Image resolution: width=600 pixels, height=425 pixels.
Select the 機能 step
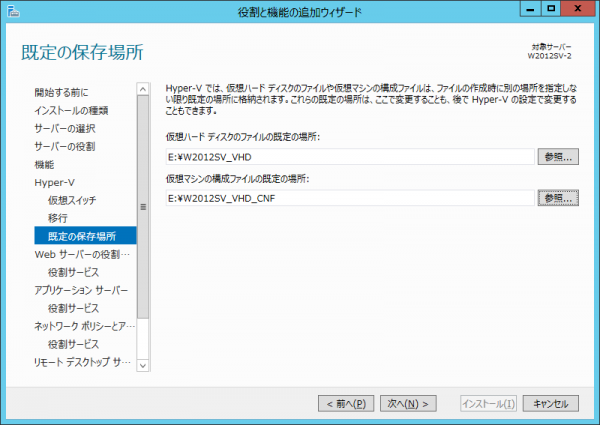[44, 164]
